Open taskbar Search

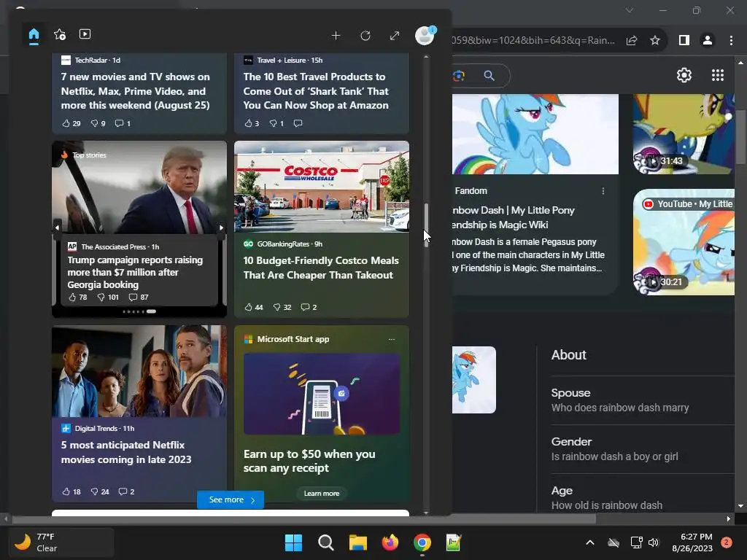(x=326, y=542)
